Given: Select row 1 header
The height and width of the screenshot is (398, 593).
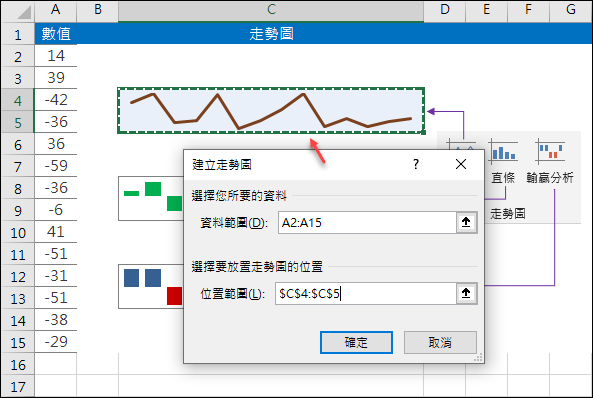Looking at the screenshot, I should click(x=18, y=34).
